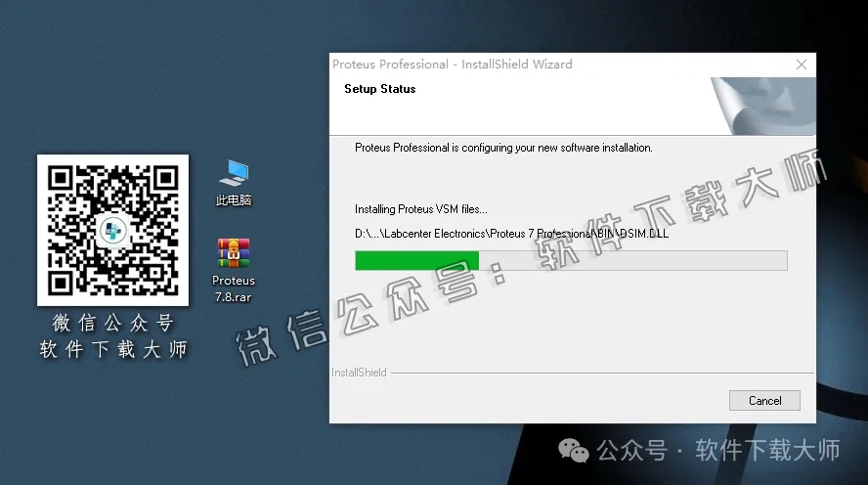Click the WeChat logo in bottom watermark
Image resolution: width=868 pixels, height=485 pixels.
[x=574, y=450]
